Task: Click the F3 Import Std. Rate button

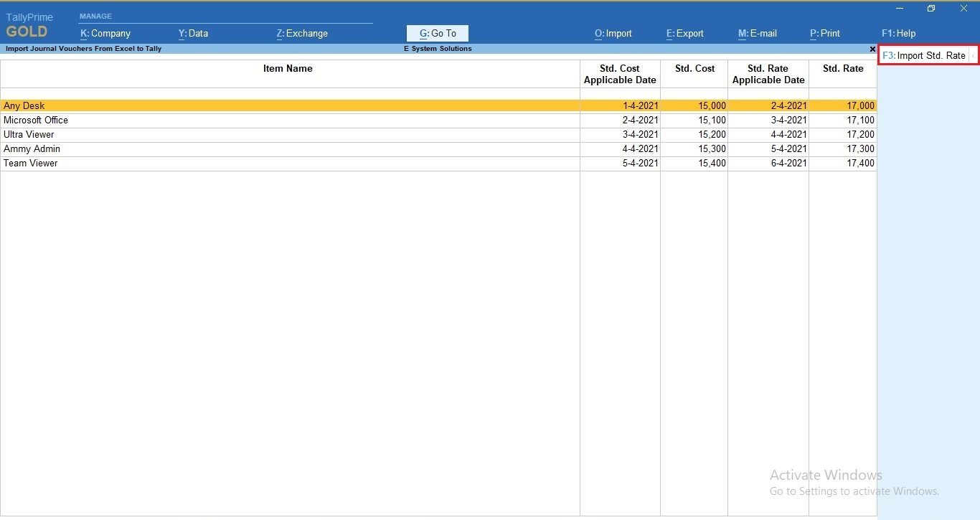Action: (x=924, y=55)
